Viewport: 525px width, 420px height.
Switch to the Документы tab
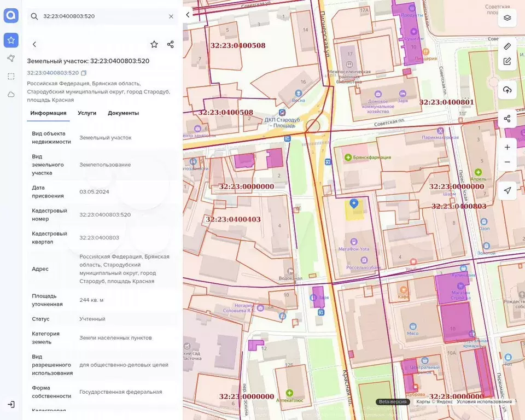tap(123, 113)
